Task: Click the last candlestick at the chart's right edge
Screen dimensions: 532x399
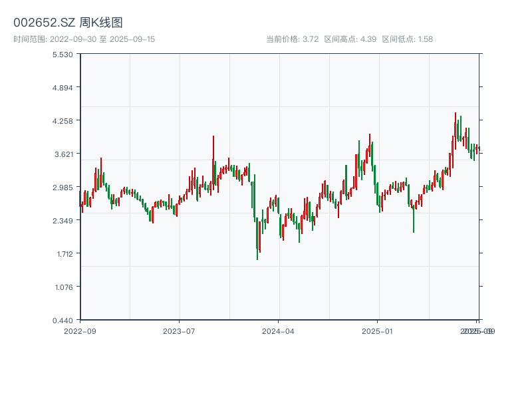Action: point(479,149)
